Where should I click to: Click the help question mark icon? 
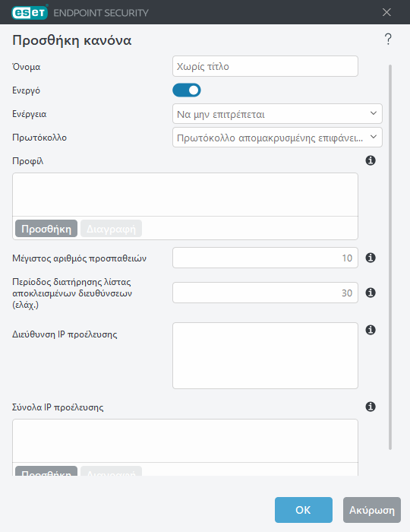[x=388, y=39]
